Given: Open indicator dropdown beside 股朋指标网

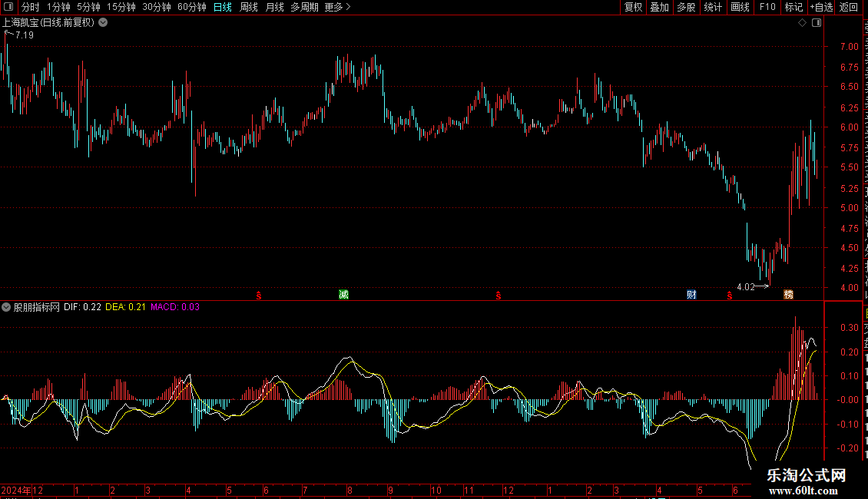Looking at the screenshot, I should coord(6,307).
